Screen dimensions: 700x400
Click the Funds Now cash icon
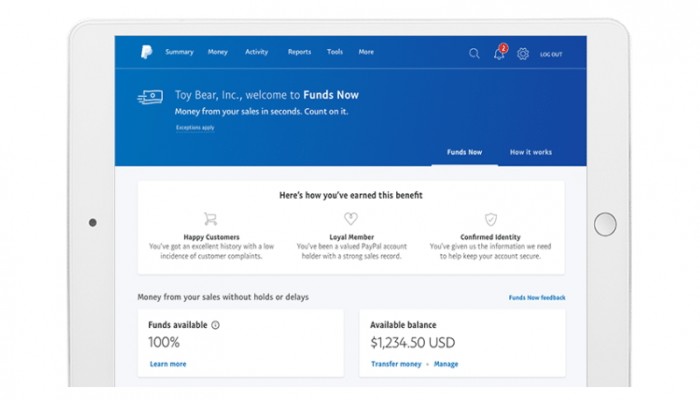[x=151, y=96]
